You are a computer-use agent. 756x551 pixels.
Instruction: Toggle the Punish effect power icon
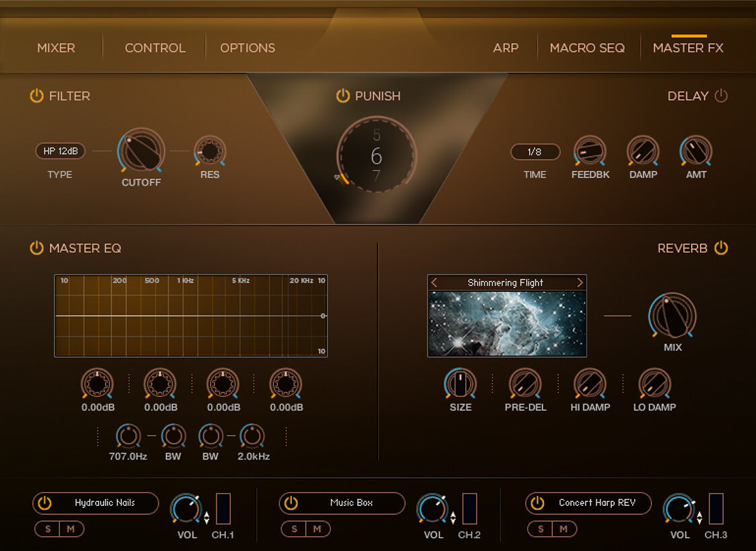(x=343, y=96)
